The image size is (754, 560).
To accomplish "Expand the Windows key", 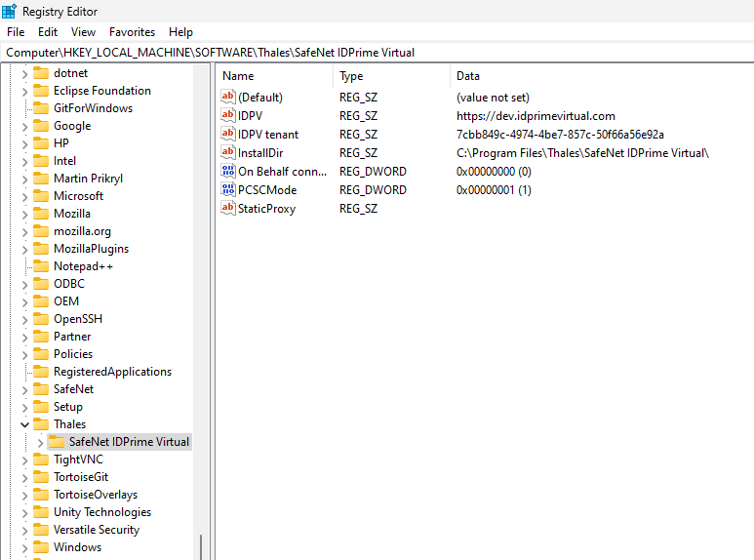I will [24, 548].
